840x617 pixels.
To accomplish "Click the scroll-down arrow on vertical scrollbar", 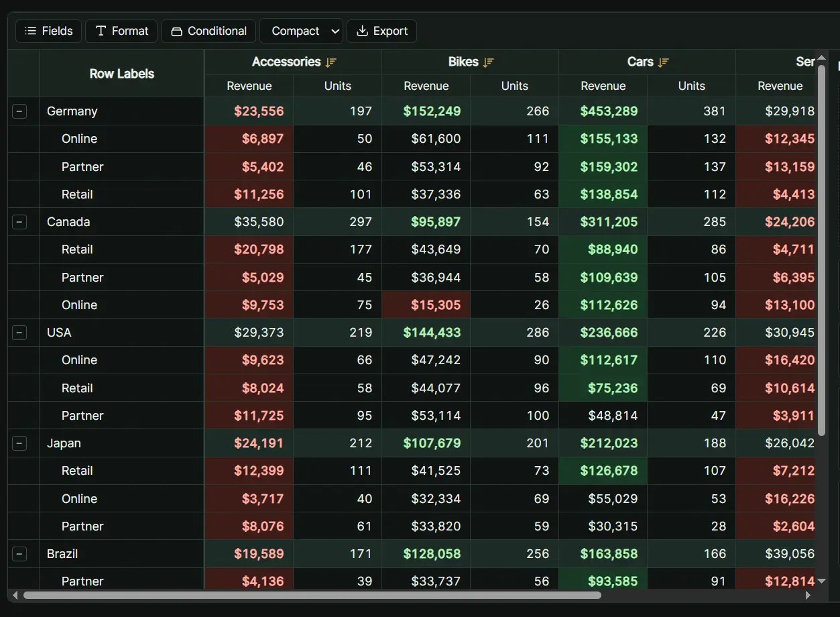I will click(822, 581).
